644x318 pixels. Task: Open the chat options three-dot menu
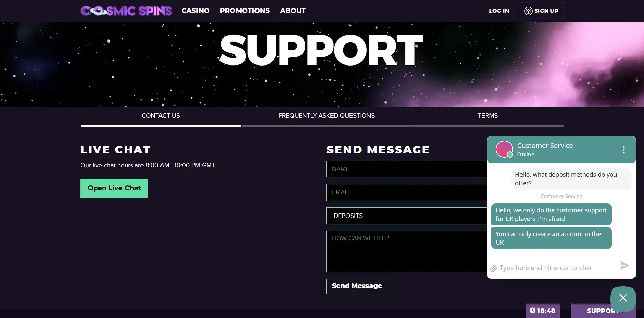point(623,150)
